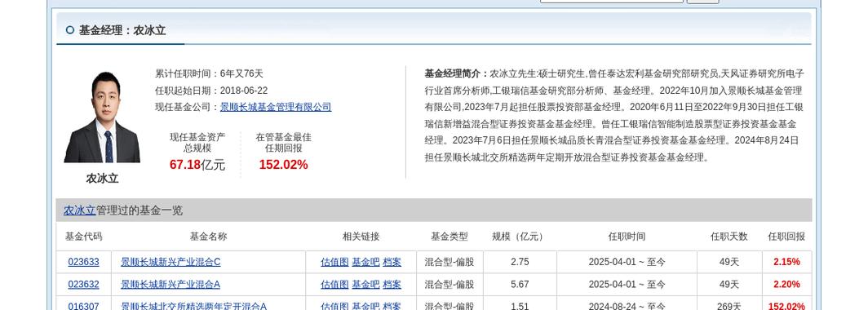Click the circle bullet icon before 基金经理
This screenshot has height=310, width=868.
coord(70,30)
